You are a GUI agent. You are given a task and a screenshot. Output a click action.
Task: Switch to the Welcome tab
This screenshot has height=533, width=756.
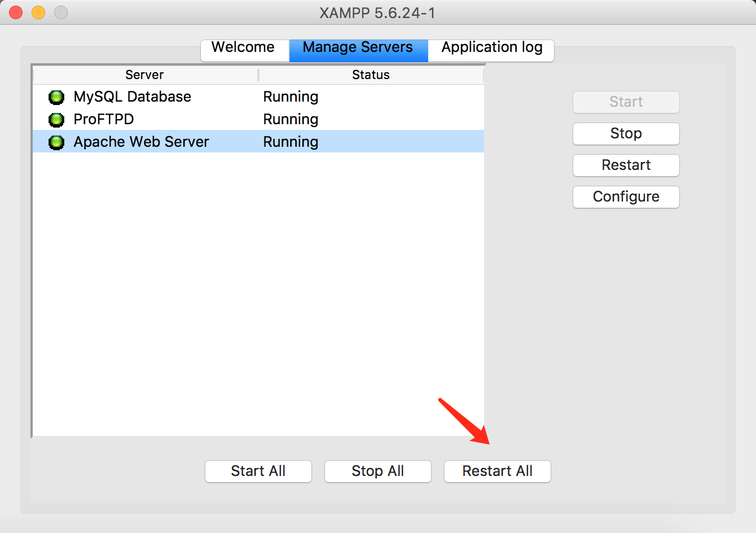click(245, 50)
